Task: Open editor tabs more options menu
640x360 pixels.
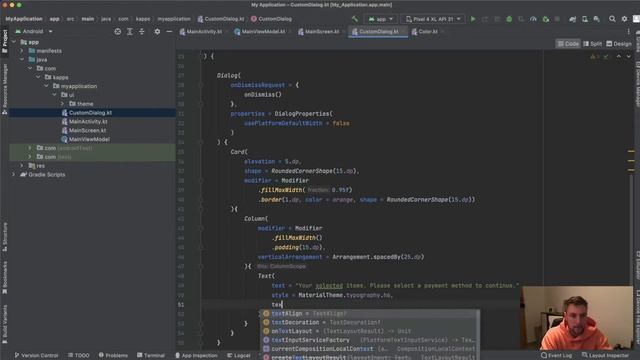Action: [628, 31]
